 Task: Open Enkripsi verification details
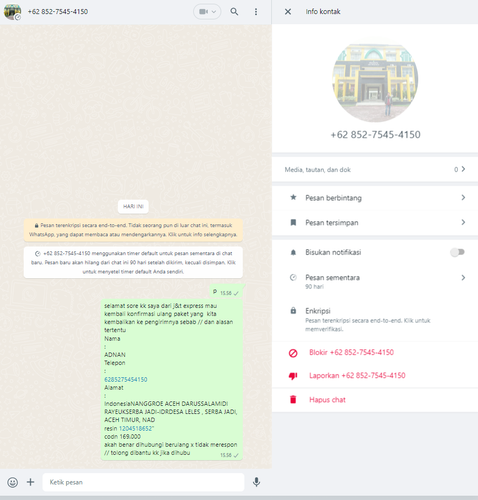click(x=375, y=320)
